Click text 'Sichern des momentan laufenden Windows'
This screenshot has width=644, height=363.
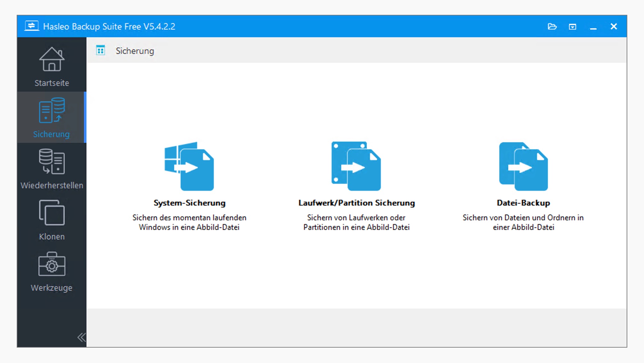189,222
